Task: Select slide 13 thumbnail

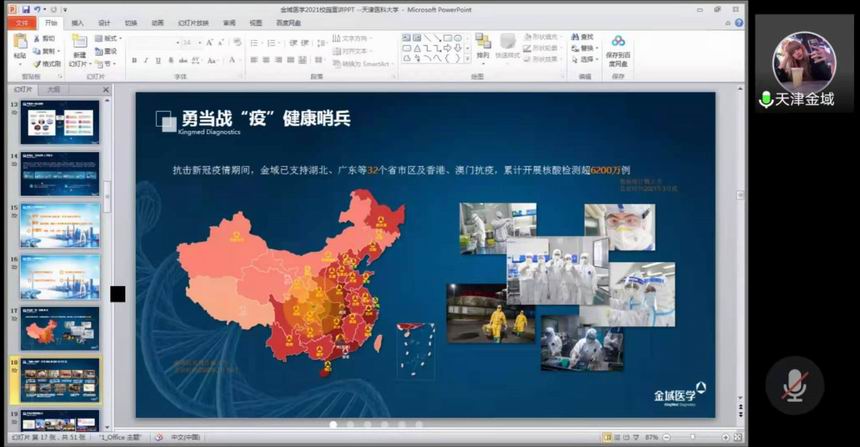Action: tap(60, 122)
